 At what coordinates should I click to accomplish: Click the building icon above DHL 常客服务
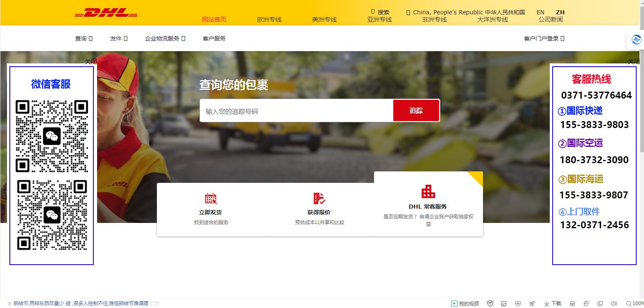[x=428, y=191]
